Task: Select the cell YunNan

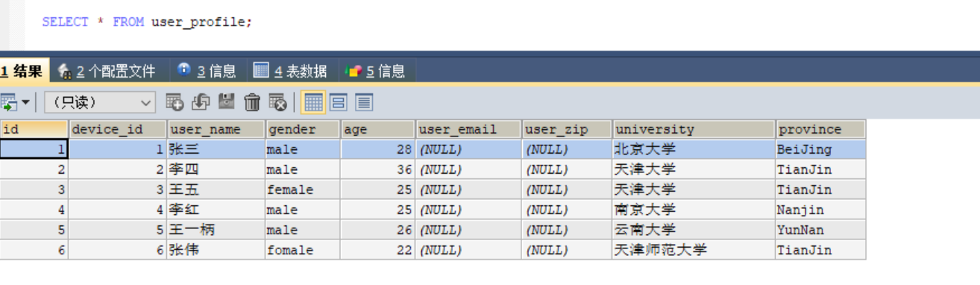Action: tap(821, 230)
